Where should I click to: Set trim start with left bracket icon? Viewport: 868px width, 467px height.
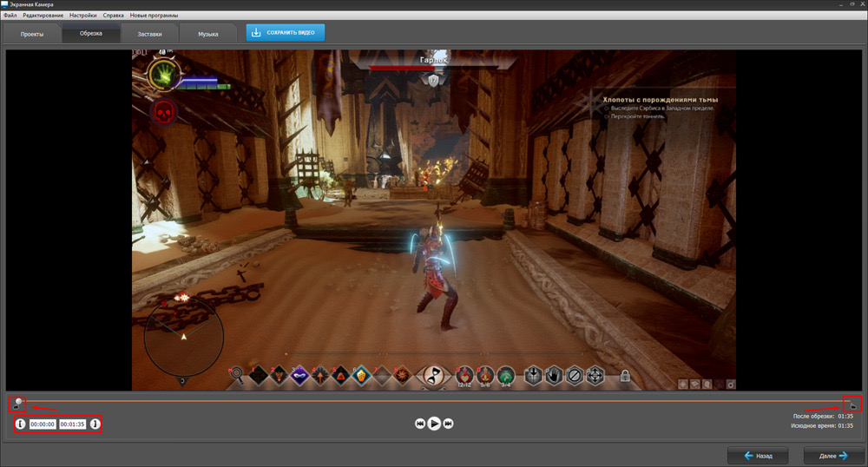[x=21, y=424]
